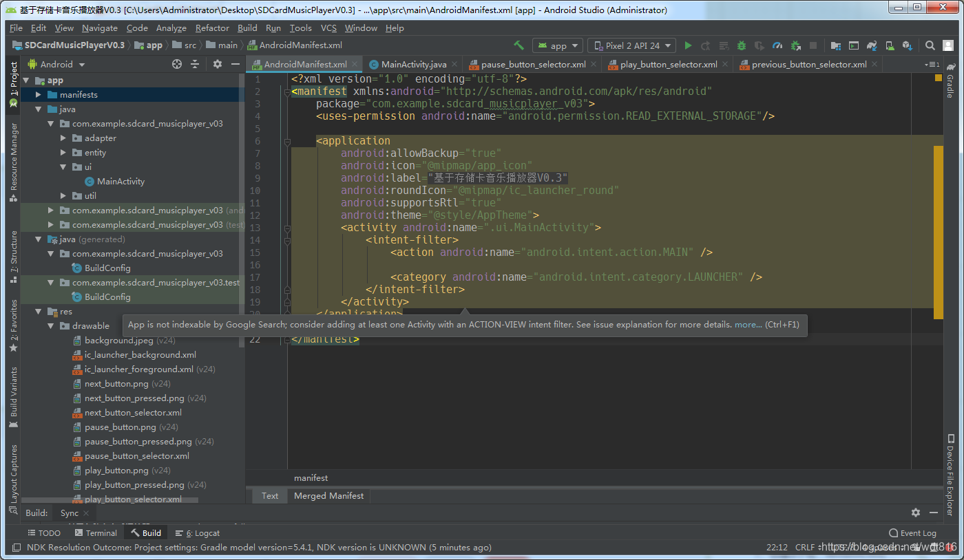Screen dimensions: 964x560
Task: Toggle the Terminal tool window
Action: coord(96,532)
